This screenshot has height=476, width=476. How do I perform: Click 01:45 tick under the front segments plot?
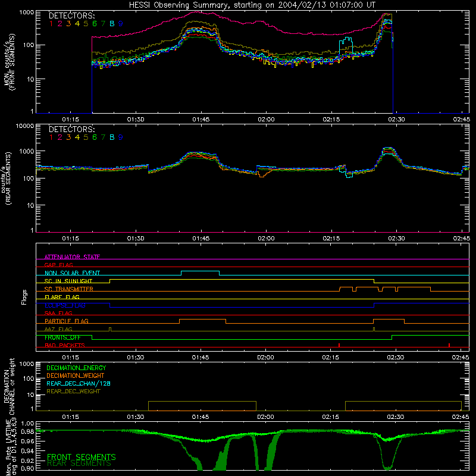[x=201, y=120]
